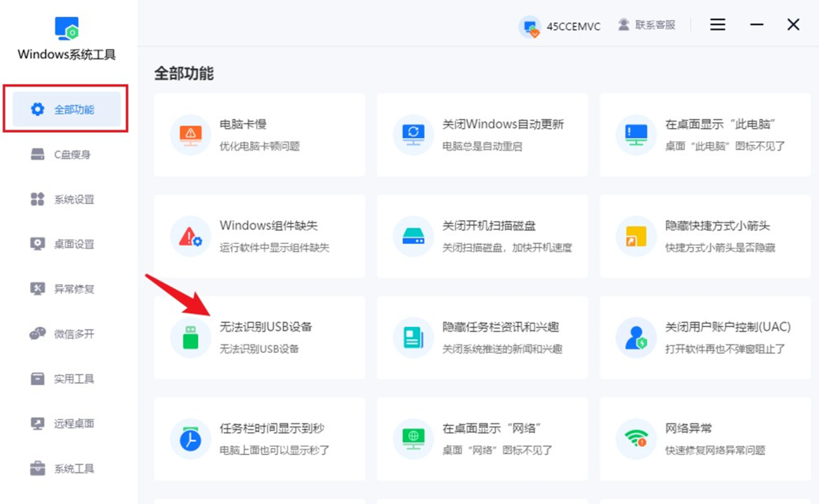Click the text 优化电脑卡顿问题
Viewport: 819px width, 504px height.
[x=259, y=147]
